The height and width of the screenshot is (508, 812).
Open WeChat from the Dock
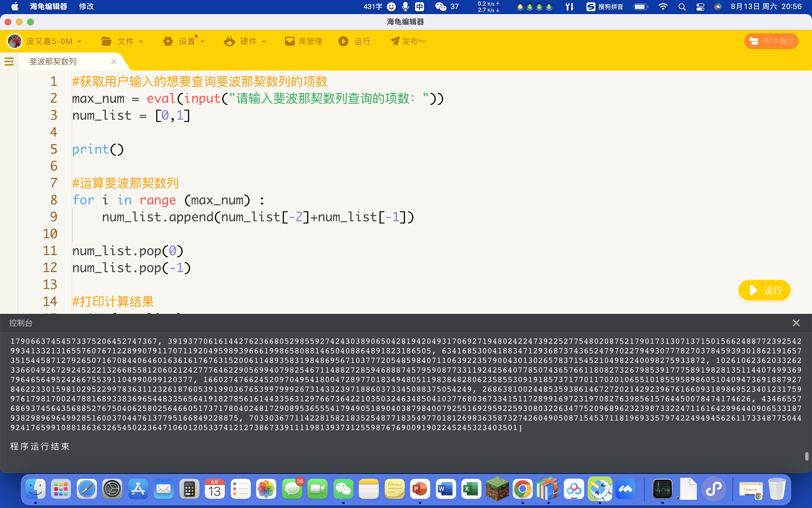pyautogui.click(x=343, y=489)
